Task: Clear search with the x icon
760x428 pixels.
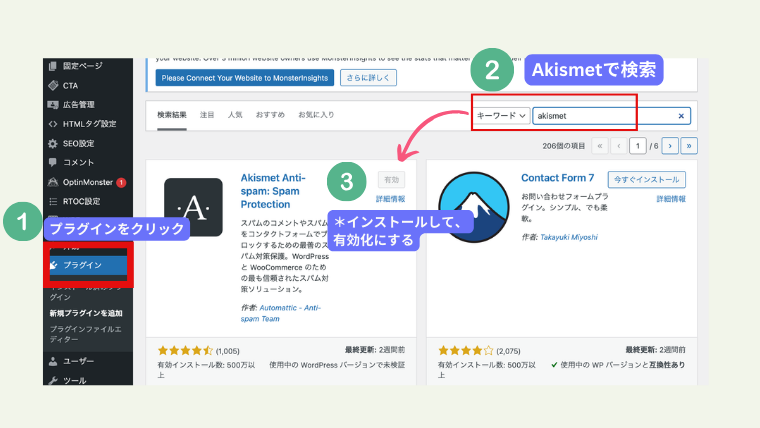Action: 681,116
